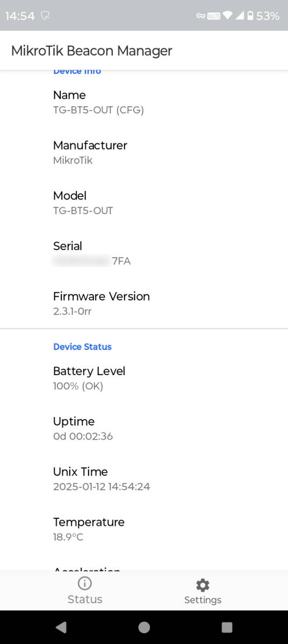Click the Device Status section header
This screenshot has height=644, width=288.
point(82,347)
